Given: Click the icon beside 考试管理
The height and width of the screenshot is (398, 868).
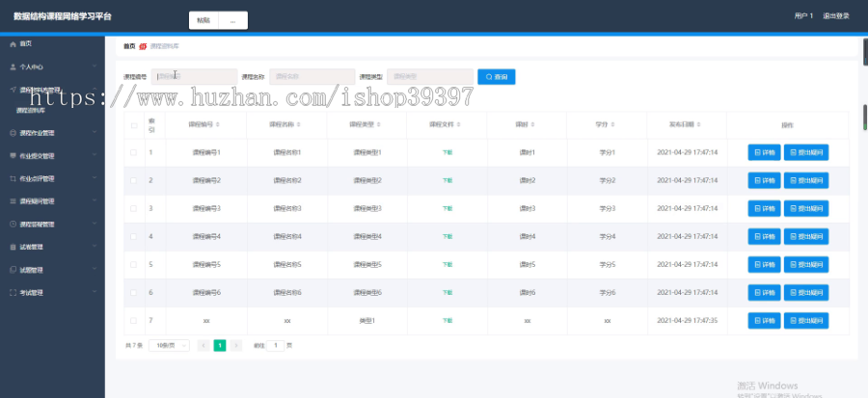Looking at the screenshot, I should click(13, 292).
